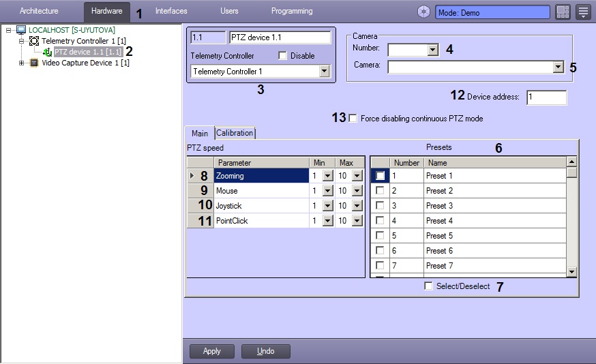Image resolution: width=596 pixels, height=364 pixels.
Task: Switch to the Calibration tab
Action: [235, 133]
